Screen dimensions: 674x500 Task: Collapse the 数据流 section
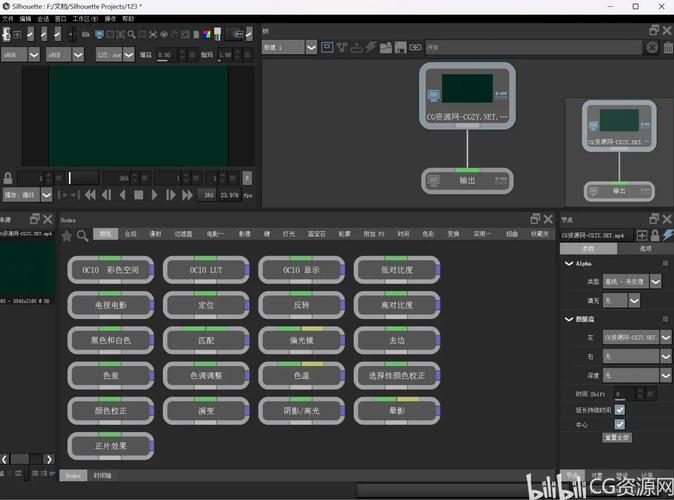pyautogui.click(x=569, y=319)
